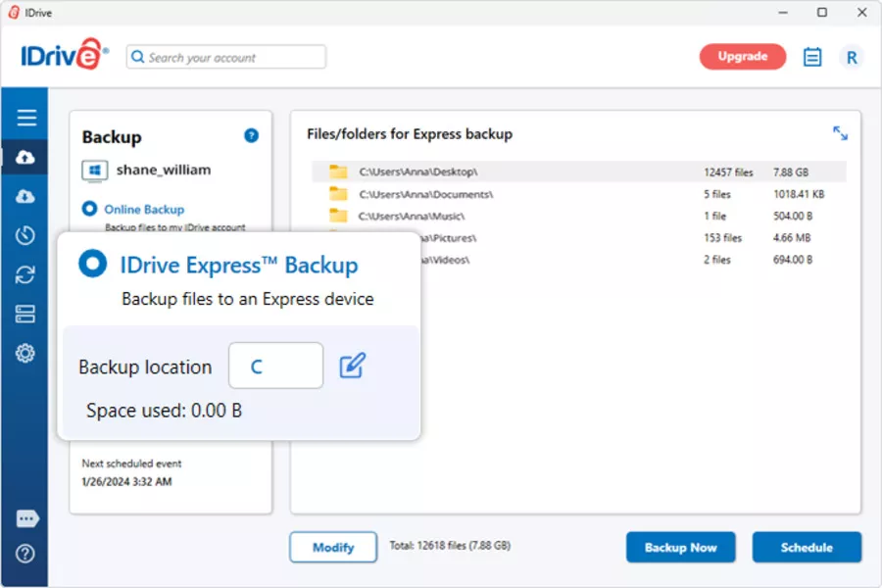
Task: Open Settings with the sidebar gear icon
Action: pyautogui.click(x=24, y=353)
